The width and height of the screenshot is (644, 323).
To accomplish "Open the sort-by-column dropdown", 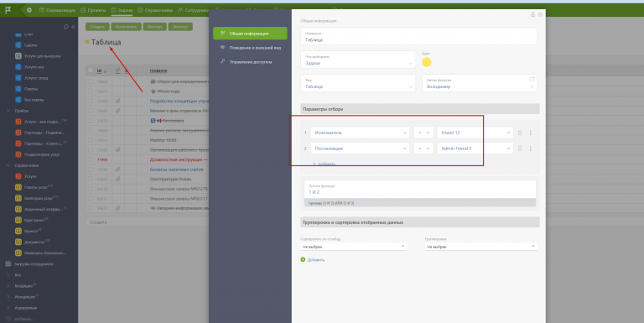I will [x=354, y=247].
